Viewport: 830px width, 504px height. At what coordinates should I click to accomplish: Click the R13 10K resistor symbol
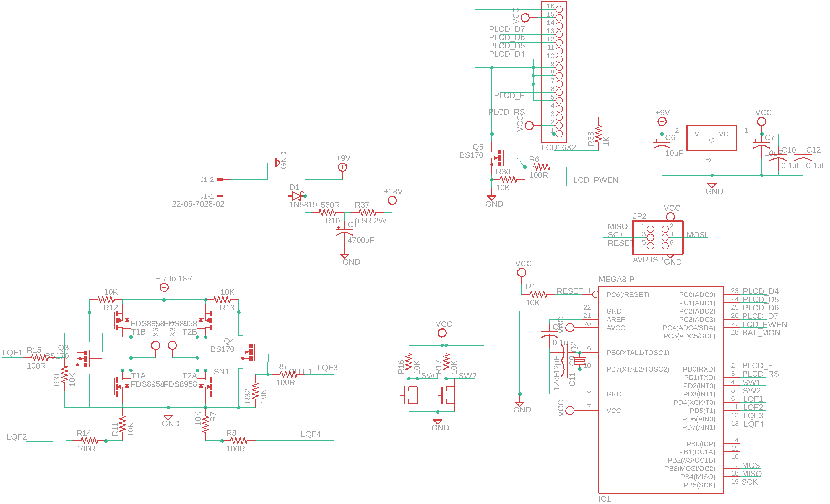tap(222, 299)
